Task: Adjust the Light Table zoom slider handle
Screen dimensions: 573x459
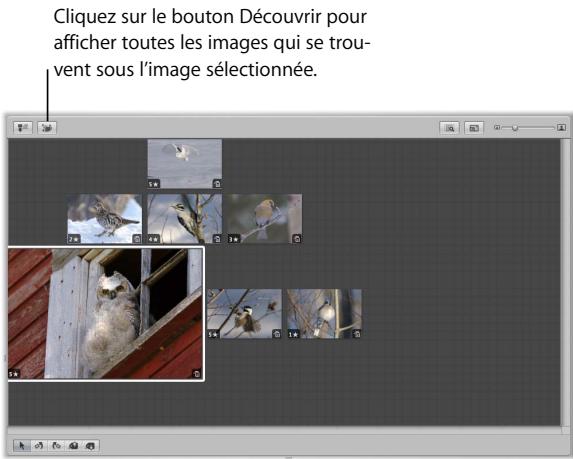Action: 515,128
